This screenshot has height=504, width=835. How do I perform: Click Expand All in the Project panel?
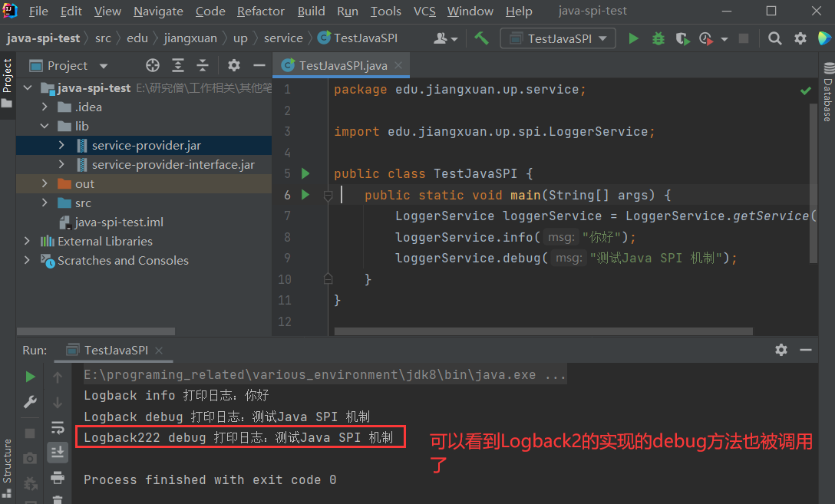coord(178,65)
